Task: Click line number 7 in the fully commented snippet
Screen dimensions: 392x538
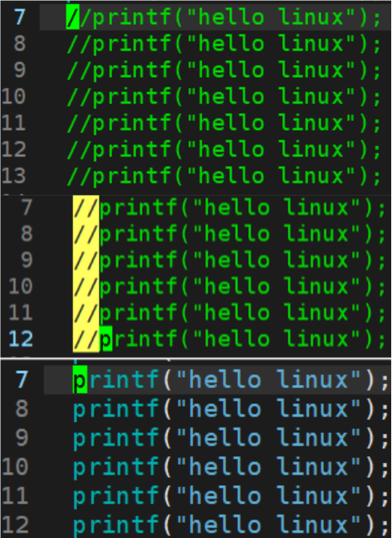Action: pyautogui.click(x=19, y=17)
